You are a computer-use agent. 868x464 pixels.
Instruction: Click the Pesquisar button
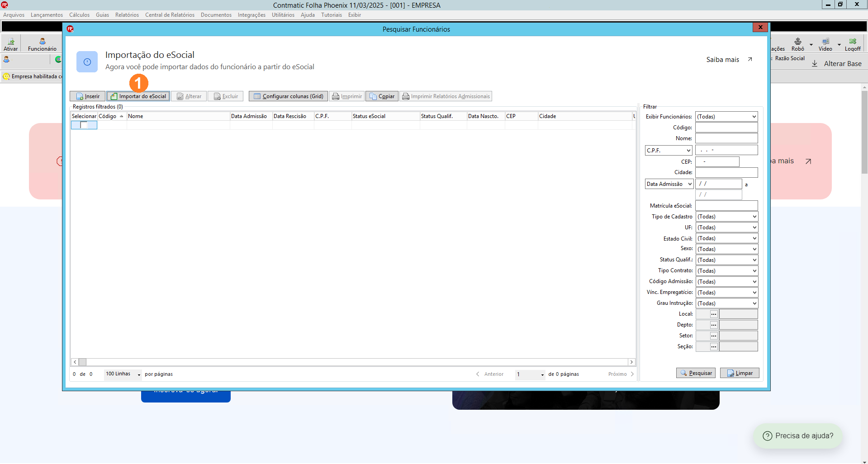[x=696, y=373]
